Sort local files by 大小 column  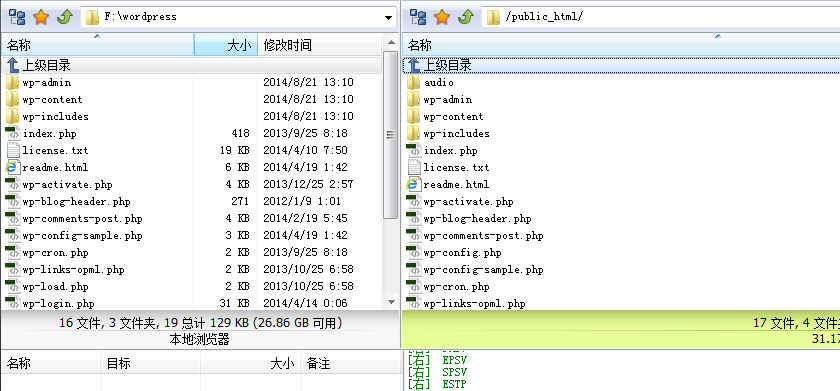226,45
